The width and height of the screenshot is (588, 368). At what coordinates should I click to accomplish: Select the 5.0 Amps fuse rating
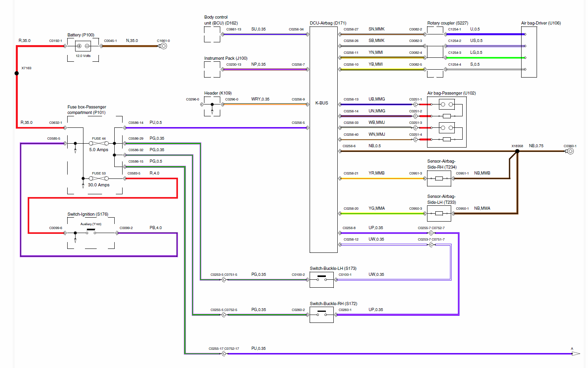98,150
